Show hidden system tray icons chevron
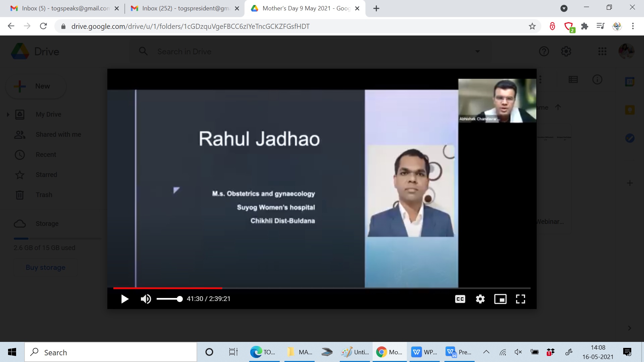 (486, 352)
